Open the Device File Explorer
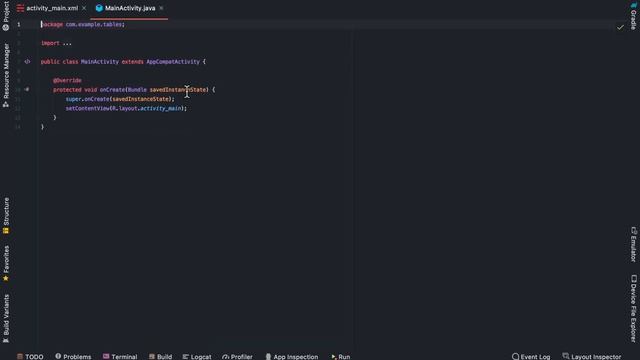640x360 pixels. click(x=633, y=309)
